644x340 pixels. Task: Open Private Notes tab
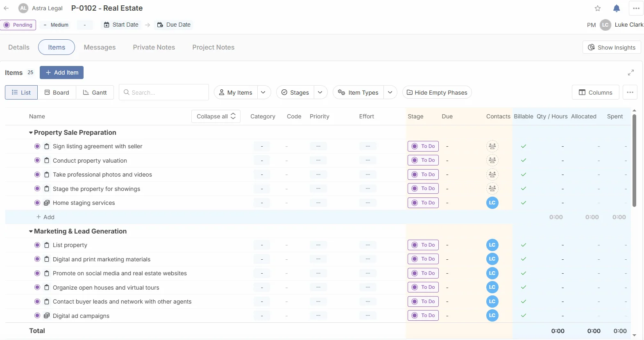tap(154, 47)
